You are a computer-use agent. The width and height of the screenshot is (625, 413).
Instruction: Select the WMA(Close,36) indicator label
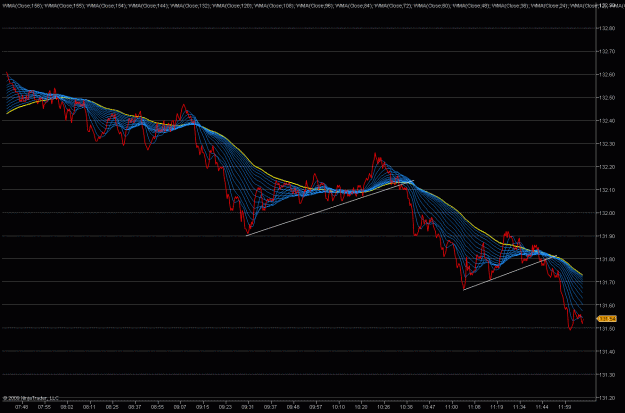point(511,6)
